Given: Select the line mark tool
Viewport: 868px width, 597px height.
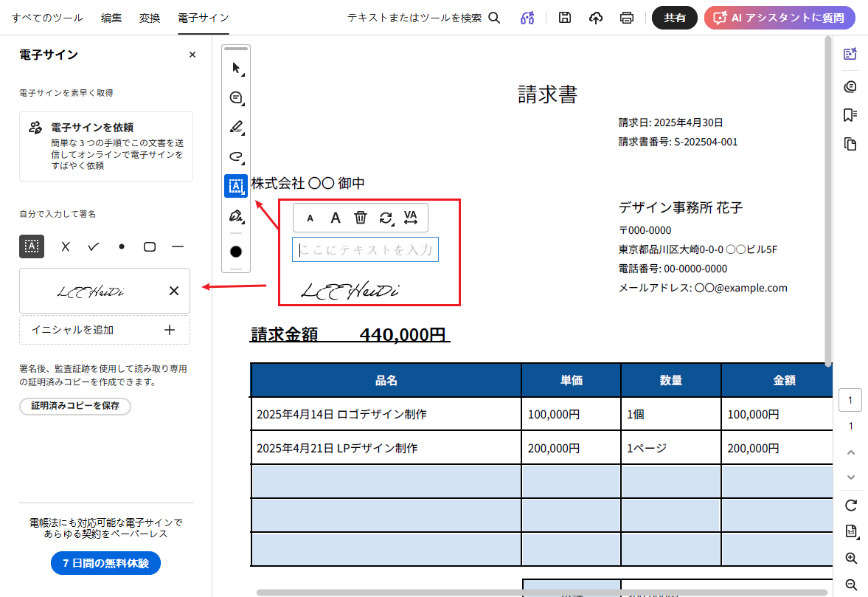Looking at the screenshot, I should (178, 246).
